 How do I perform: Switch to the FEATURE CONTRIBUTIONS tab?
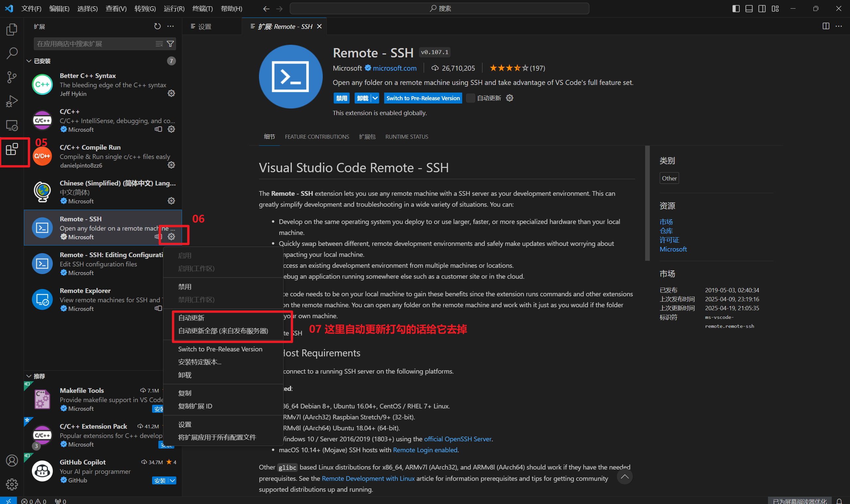317,136
